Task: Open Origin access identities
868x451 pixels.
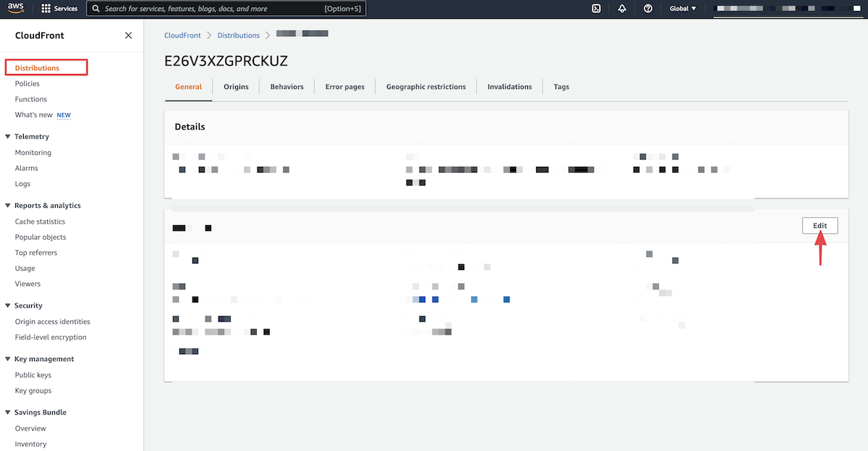Action: tap(53, 321)
